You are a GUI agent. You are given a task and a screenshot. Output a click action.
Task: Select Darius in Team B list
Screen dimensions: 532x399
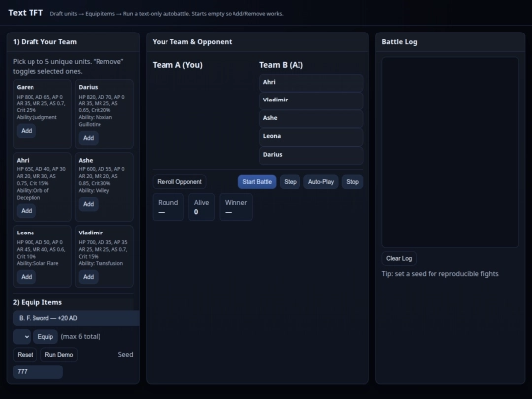[x=311, y=155]
